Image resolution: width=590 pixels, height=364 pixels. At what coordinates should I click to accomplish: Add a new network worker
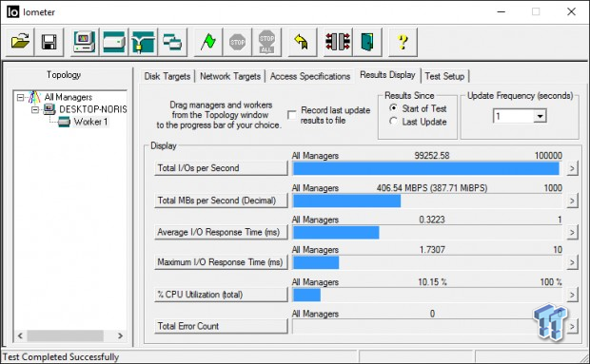coord(144,42)
